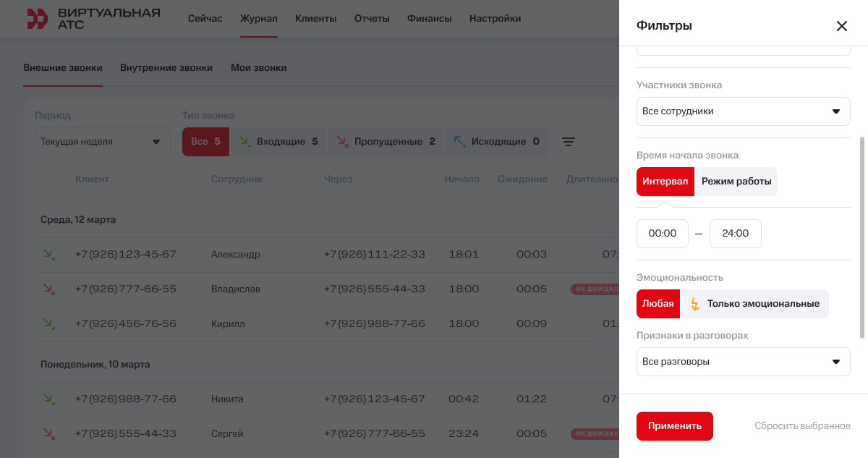Click the Сбросить выбранное link

(x=802, y=426)
